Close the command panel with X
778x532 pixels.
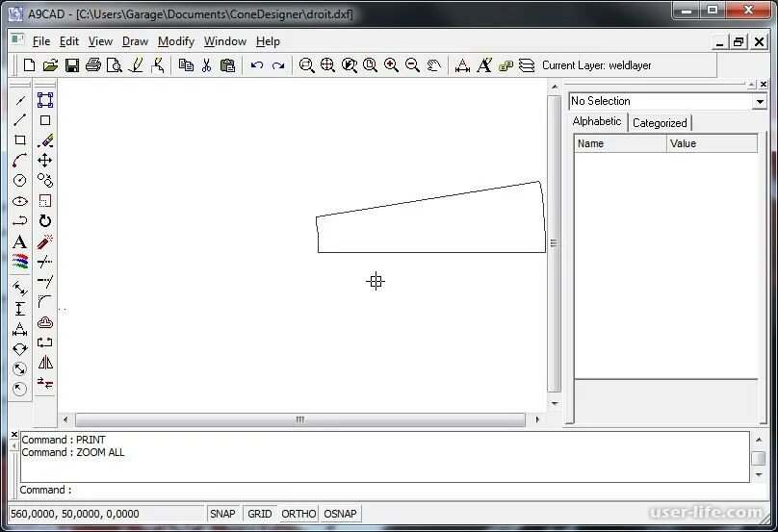[x=13, y=435]
